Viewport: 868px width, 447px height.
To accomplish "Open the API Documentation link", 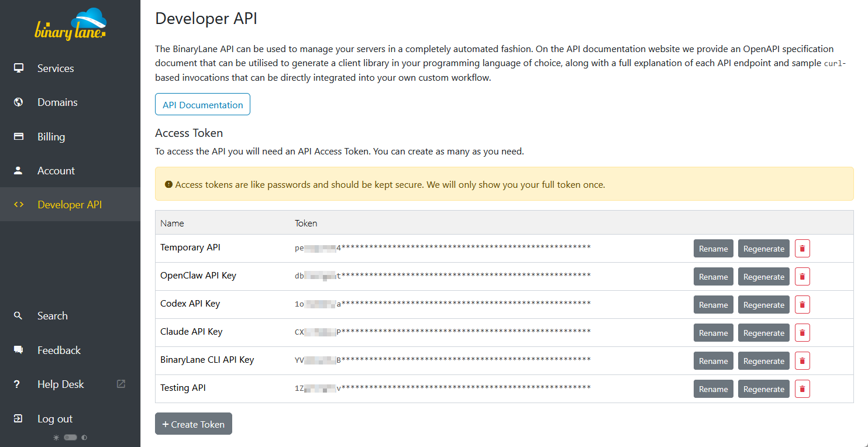I will (x=202, y=105).
